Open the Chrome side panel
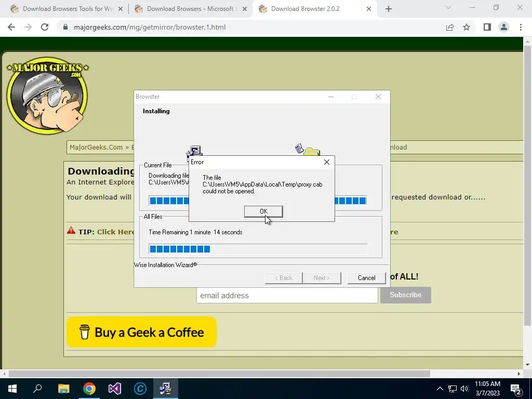Screen dimensions: 532x399 (487, 27)
